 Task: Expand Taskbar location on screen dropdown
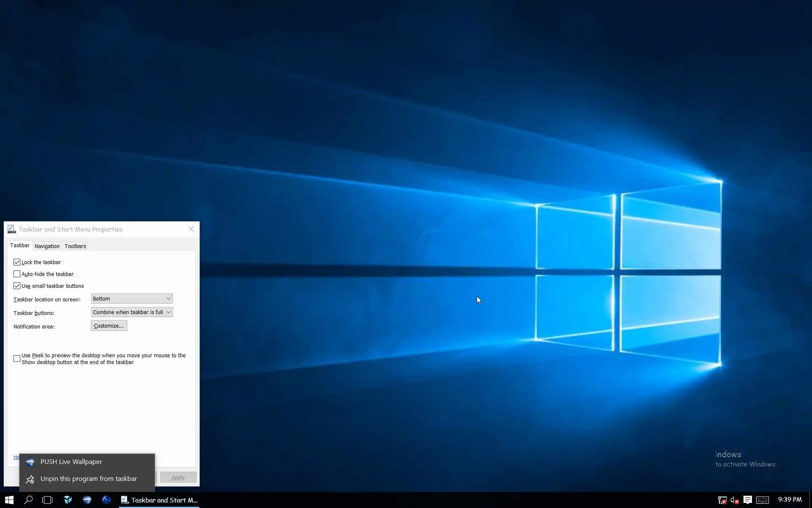132,298
